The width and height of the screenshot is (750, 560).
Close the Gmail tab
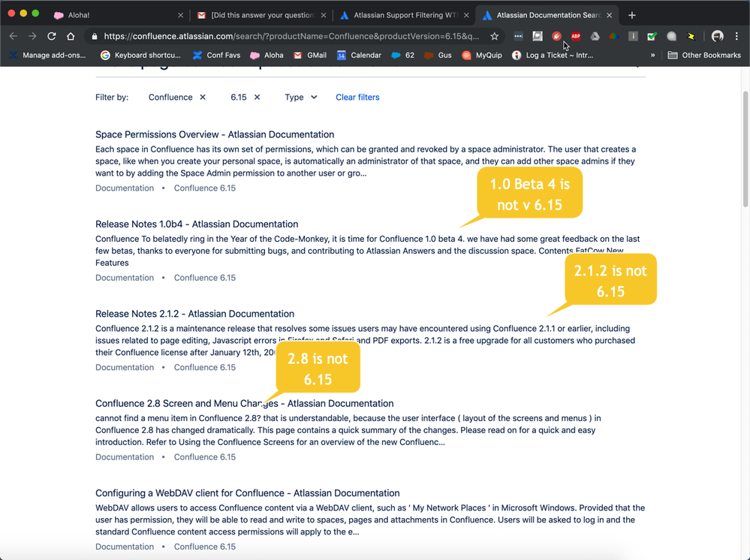pos(324,15)
